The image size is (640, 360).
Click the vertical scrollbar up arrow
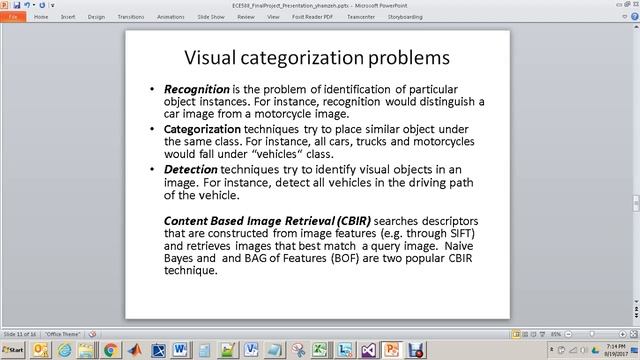[636, 27]
